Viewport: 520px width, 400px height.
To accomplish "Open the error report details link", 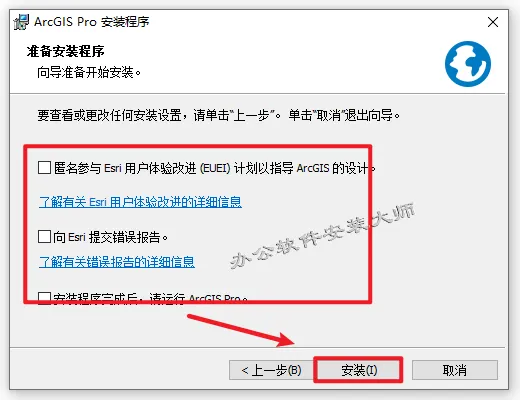I will coord(117,262).
